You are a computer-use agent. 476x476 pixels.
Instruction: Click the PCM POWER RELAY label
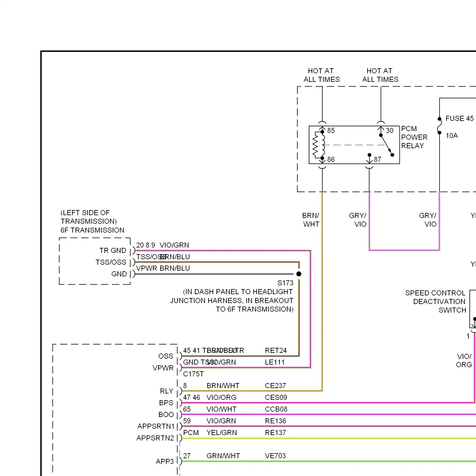tap(414, 137)
